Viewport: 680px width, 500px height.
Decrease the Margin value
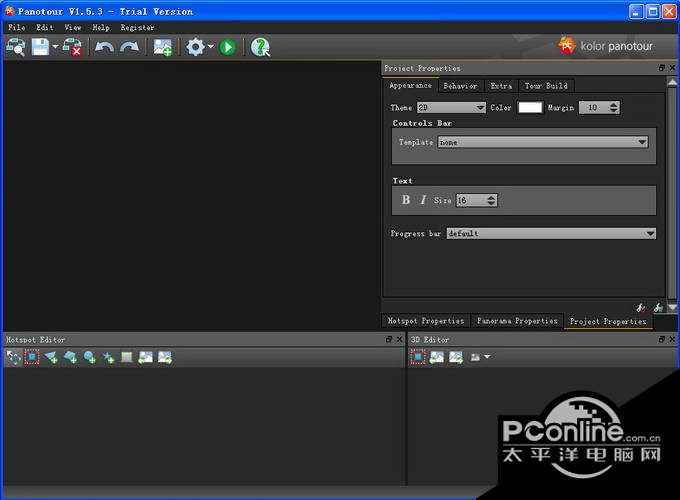pyautogui.click(x=613, y=110)
